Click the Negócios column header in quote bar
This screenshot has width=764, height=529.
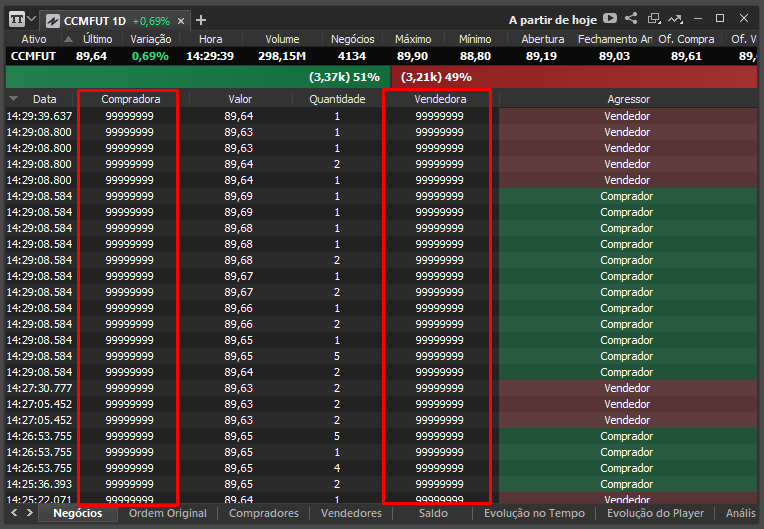click(352, 39)
